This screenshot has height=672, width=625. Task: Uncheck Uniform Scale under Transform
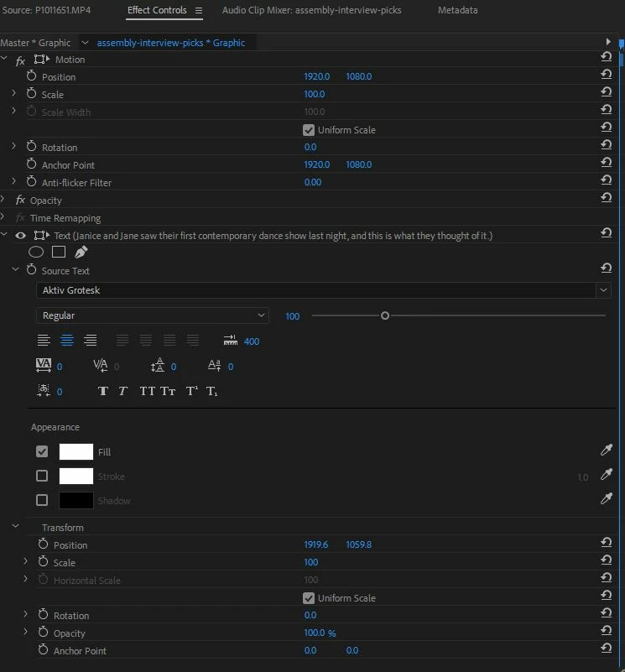pos(309,598)
